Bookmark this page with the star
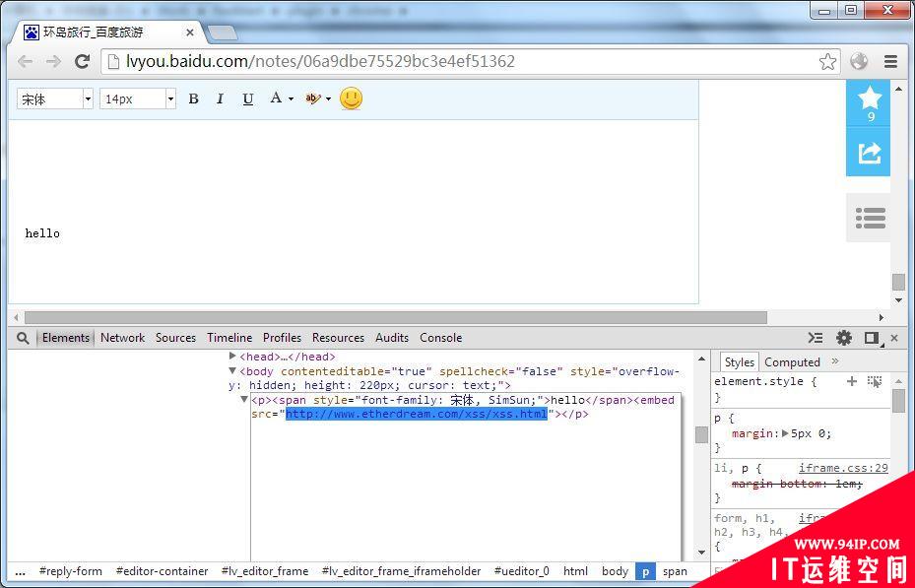This screenshot has width=915, height=588. 827,61
